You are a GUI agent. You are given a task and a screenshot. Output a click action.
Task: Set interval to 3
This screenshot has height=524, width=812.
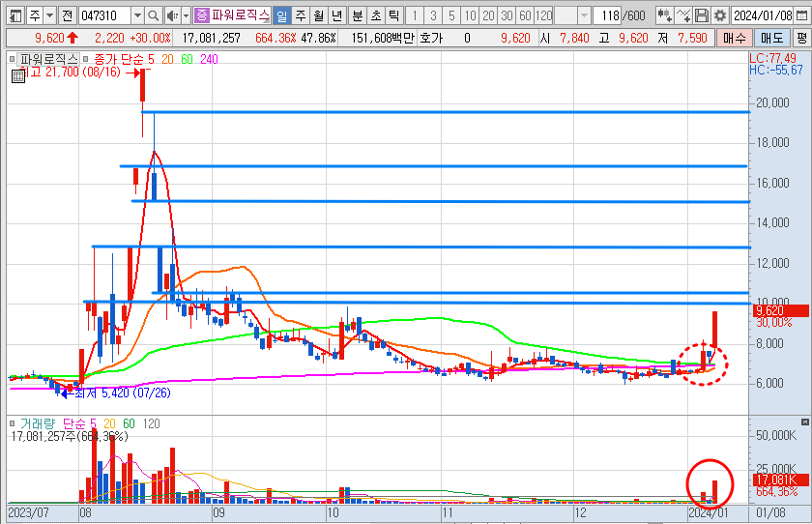click(433, 16)
